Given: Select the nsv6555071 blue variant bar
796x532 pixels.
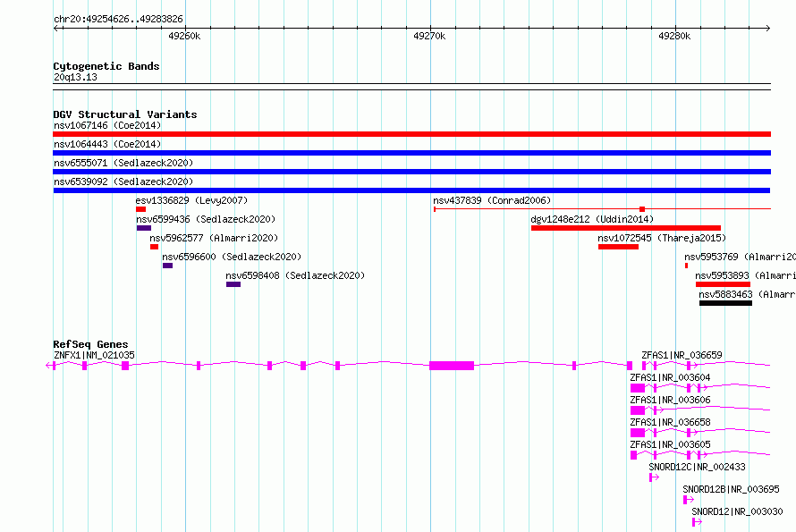Looking at the screenshot, I should coord(411,172).
